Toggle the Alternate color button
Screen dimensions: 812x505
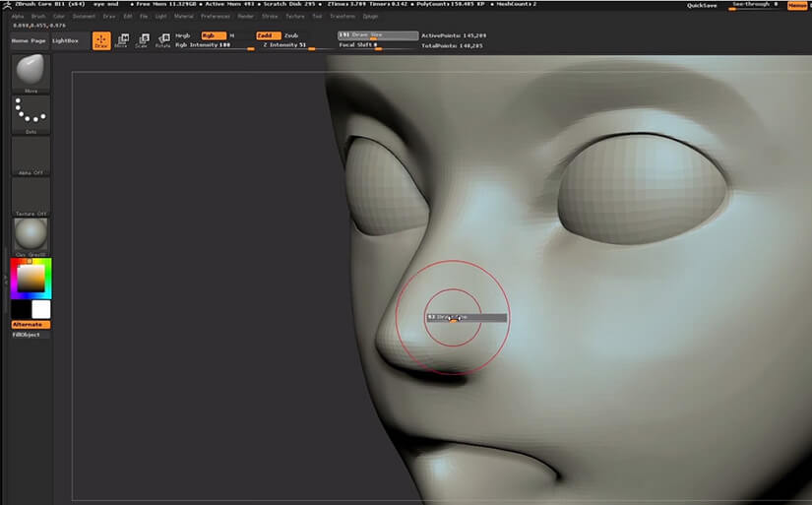[31, 325]
